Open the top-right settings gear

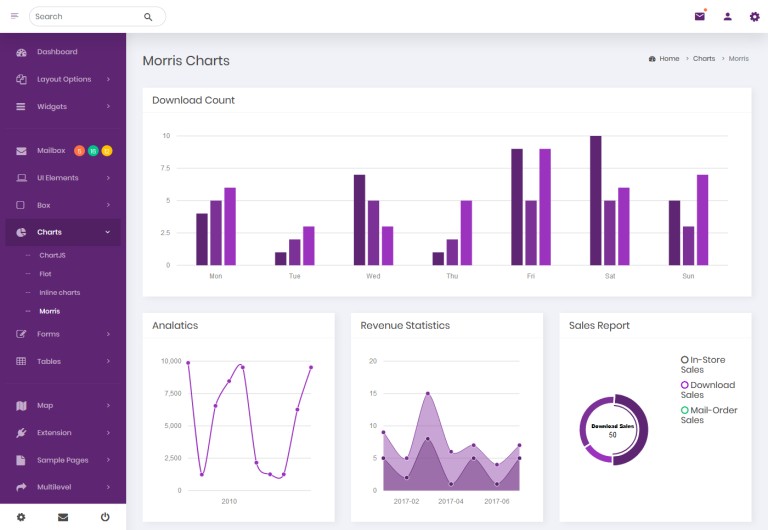pos(755,17)
